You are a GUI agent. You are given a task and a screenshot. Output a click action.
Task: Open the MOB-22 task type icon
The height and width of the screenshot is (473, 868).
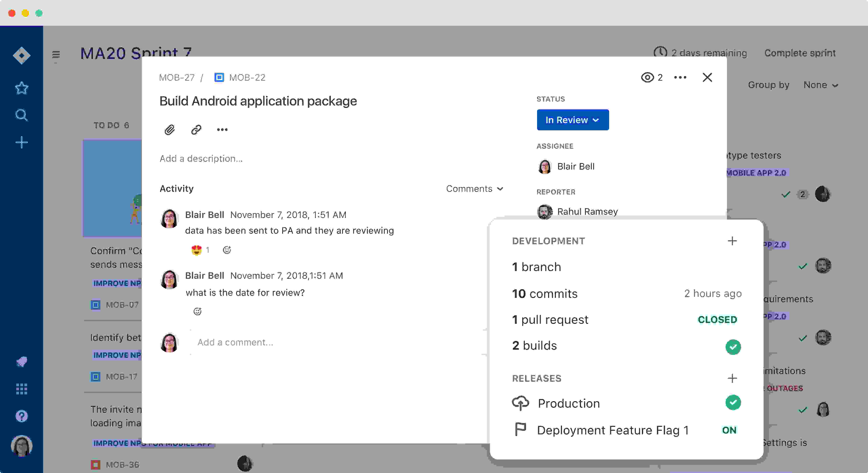219,77
